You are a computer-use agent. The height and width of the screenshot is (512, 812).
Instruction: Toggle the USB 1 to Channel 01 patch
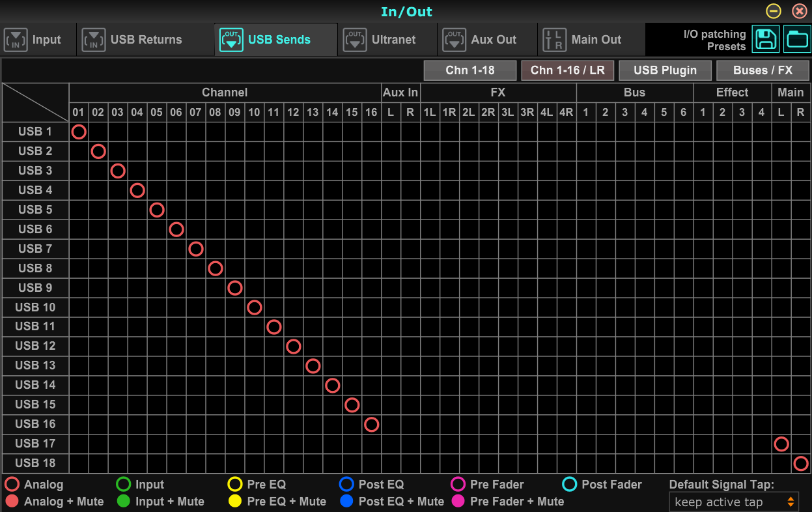79,132
